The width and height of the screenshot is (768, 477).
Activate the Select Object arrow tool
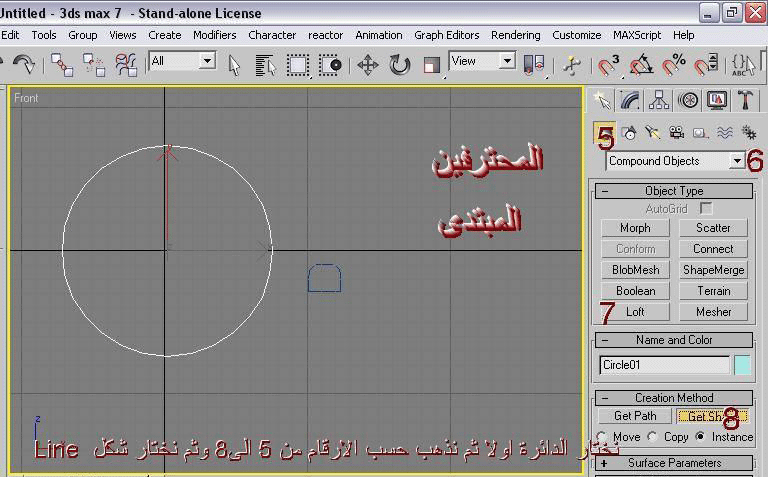[x=234, y=65]
